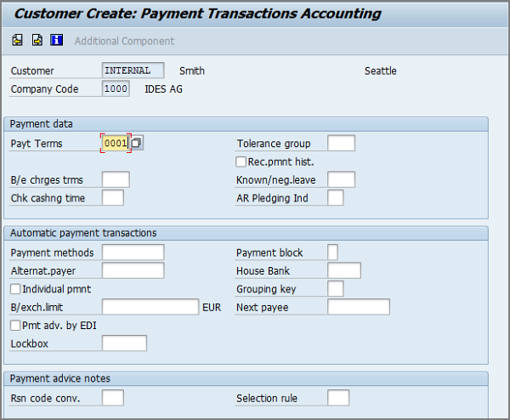Click the Payment block field
Viewport: 510px width, 420px height.
(332, 253)
